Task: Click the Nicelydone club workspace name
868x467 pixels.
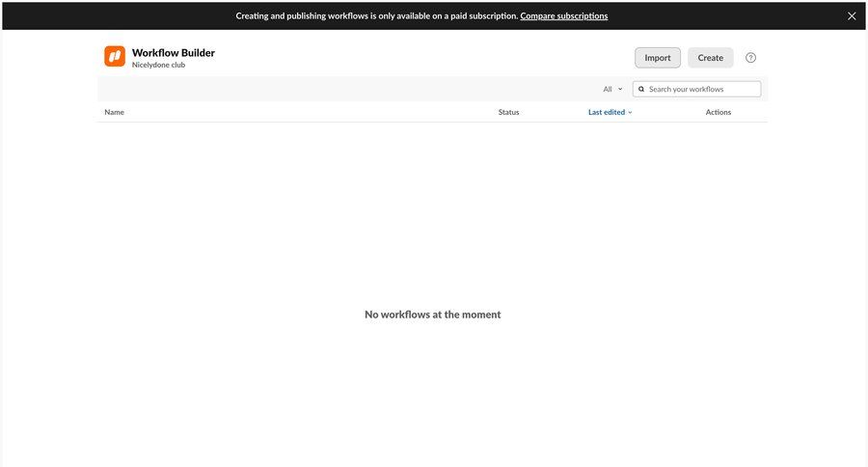Action: (x=158, y=65)
